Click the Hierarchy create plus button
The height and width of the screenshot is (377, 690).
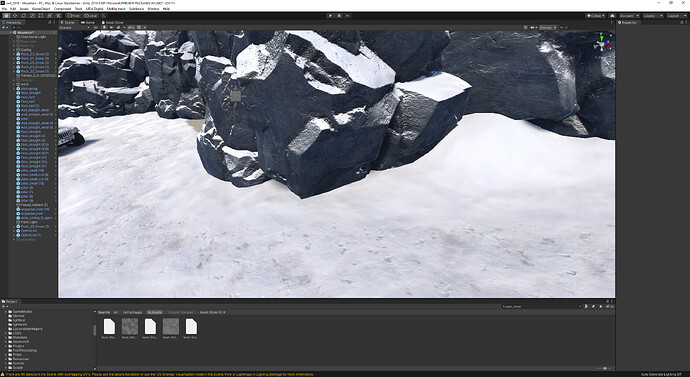click(x=4, y=27)
